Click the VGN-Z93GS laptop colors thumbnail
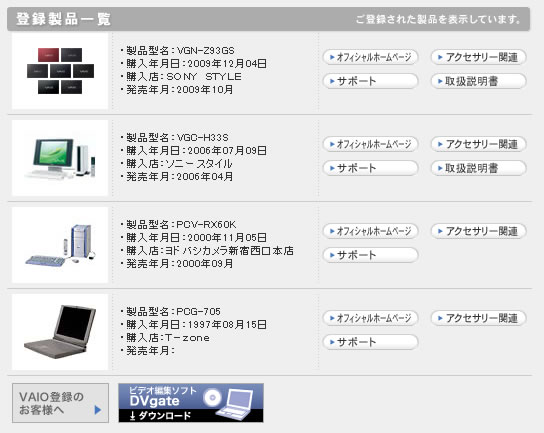The width and height of the screenshot is (544, 433). (x=60, y=71)
